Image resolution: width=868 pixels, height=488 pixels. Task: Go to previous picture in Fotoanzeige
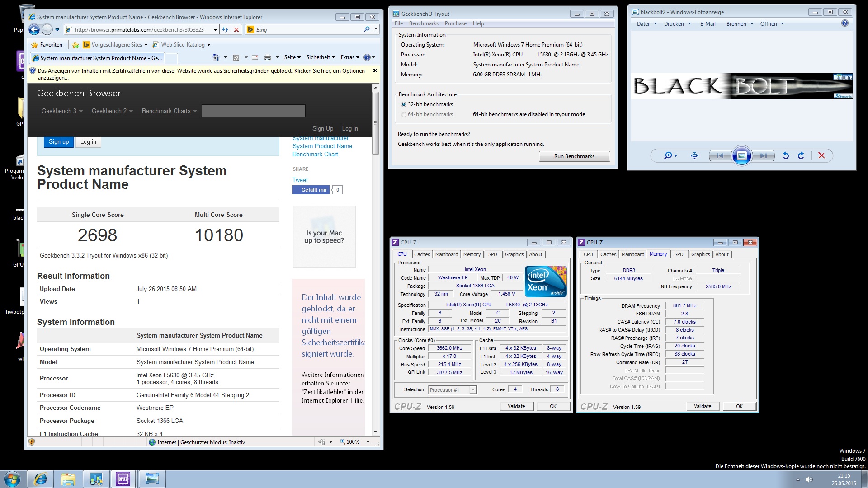point(720,155)
